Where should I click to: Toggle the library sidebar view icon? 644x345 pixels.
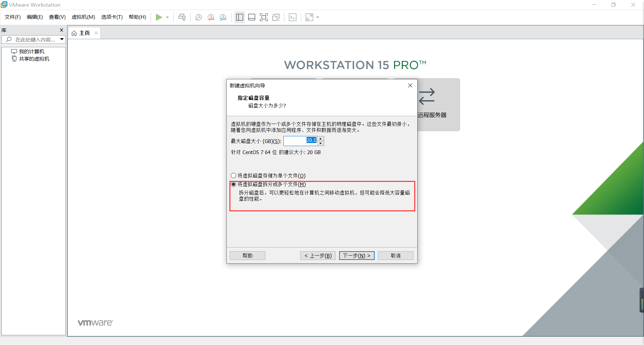[239, 17]
